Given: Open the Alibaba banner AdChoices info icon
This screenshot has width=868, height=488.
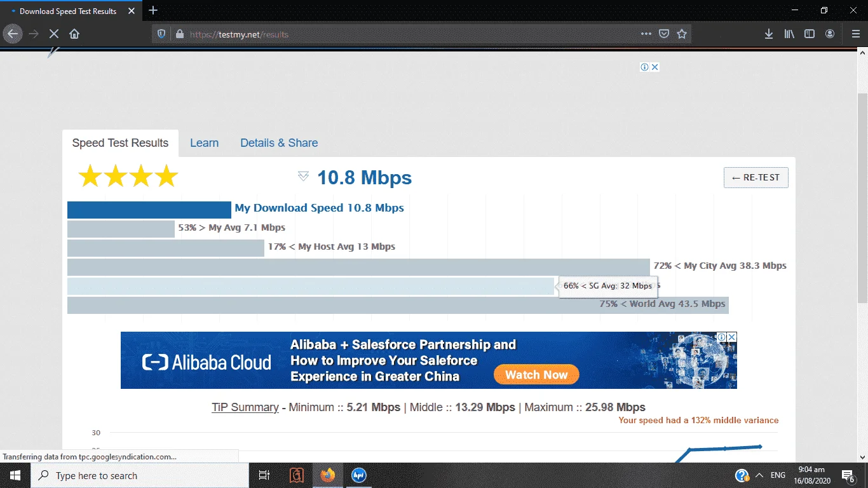Looking at the screenshot, I should tap(722, 337).
